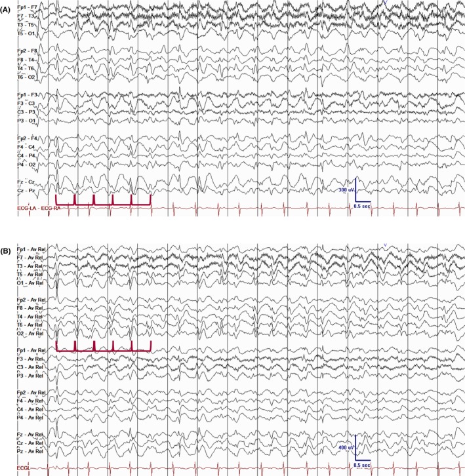Click the (A) panel label
The image size is (465, 476).
5,10
